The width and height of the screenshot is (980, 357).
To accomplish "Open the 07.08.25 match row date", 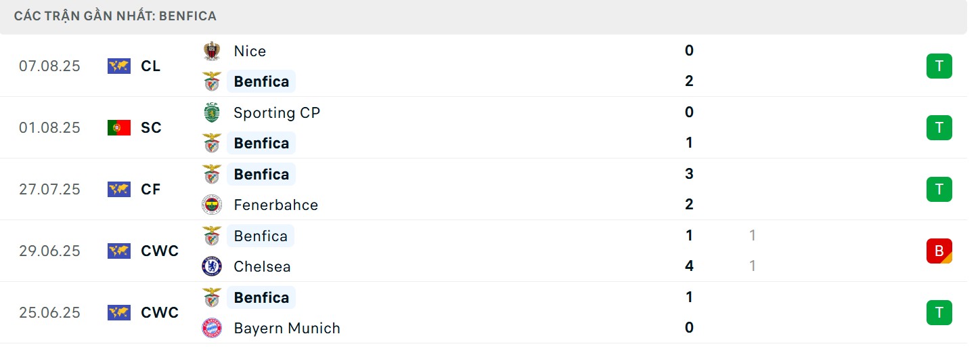I will pyautogui.click(x=49, y=66).
